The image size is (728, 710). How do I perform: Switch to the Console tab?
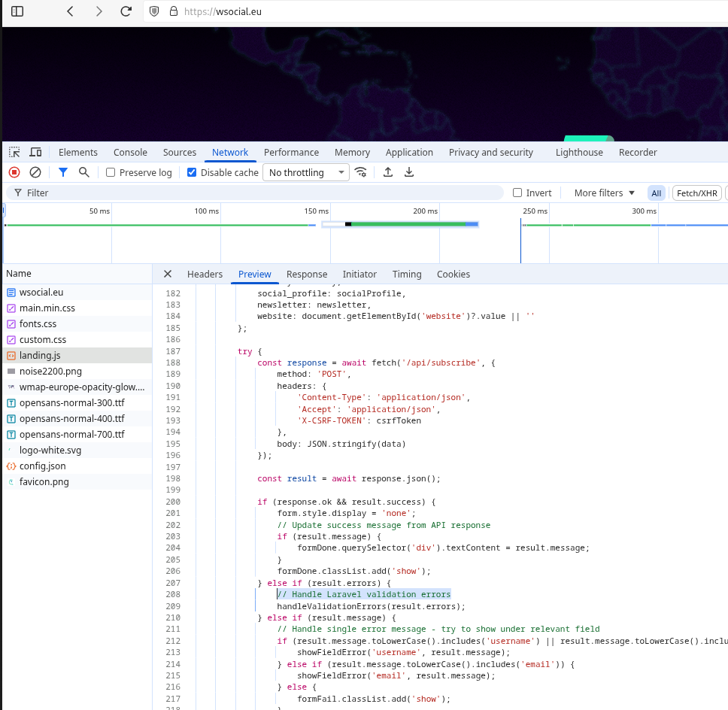click(x=130, y=152)
